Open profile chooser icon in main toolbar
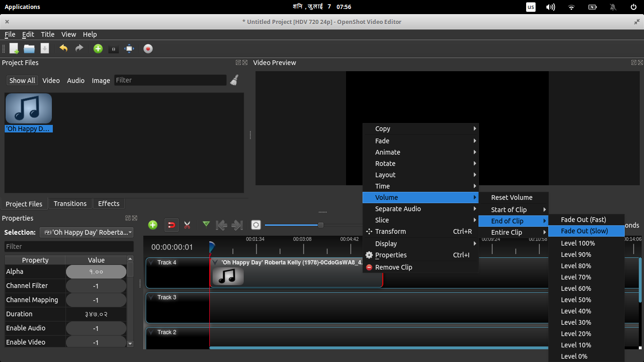Image resolution: width=644 pixels, height=362 pixels. pyautogui.click(x=113, y=49)
